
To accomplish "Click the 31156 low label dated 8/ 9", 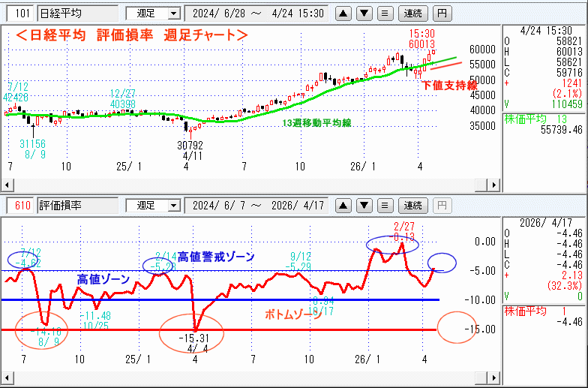I will (33, 144).
